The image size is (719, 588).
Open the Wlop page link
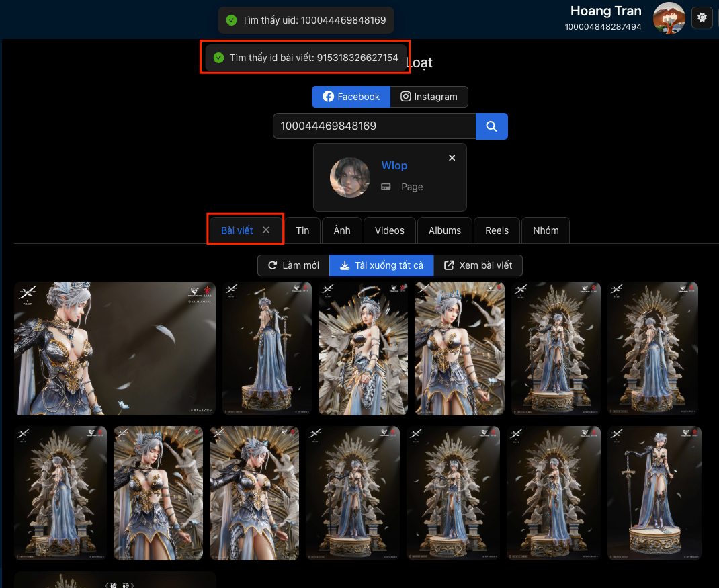click(394, 165)
